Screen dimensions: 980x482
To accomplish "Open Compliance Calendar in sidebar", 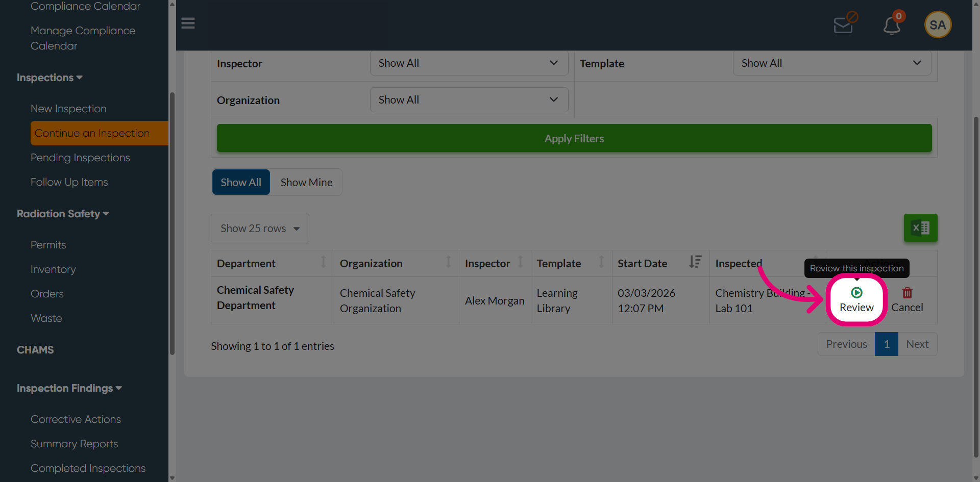I will click(85, 6).
